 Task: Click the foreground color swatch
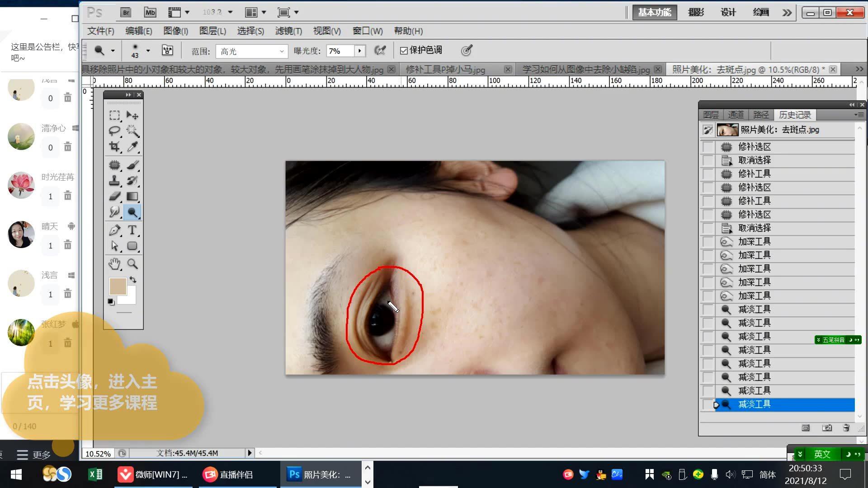tap(117, 286)
